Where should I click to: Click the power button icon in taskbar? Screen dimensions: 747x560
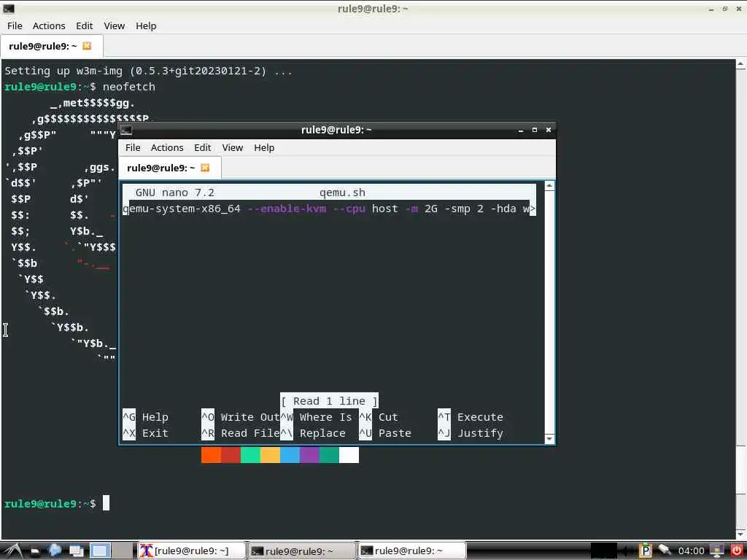(x=736, y=551)
